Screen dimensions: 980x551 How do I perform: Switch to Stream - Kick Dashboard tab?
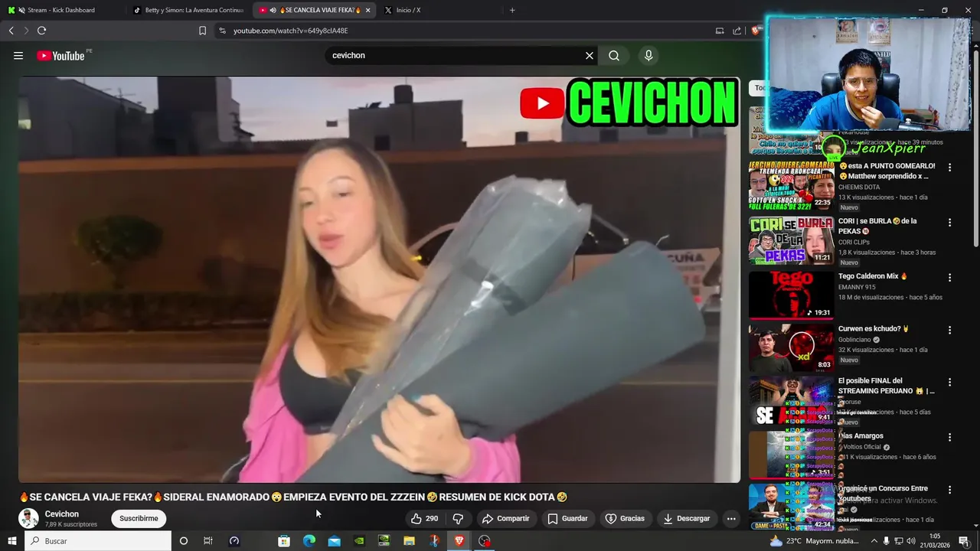click(x=61, y=10)
